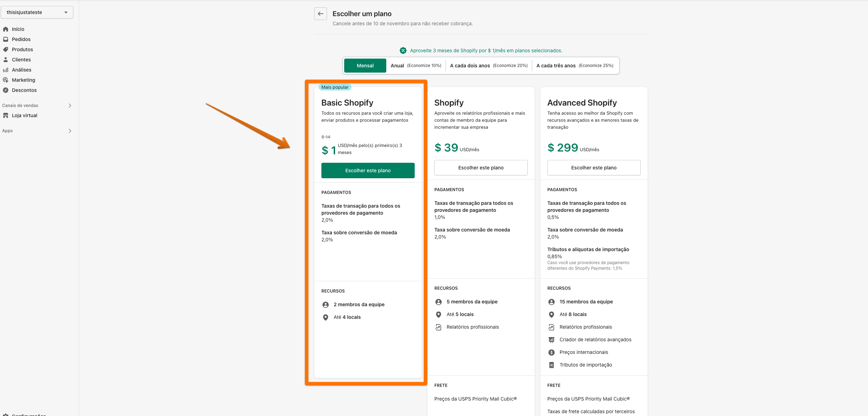Switch billing to Anual (Economize 10%)
This screenshot has height=416, width=868.
pyautogui.click(x=416, y=66)
